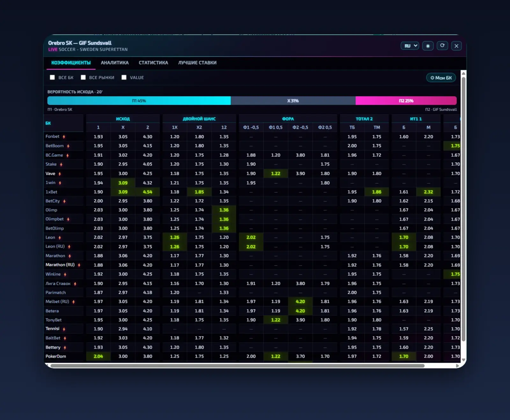Screen dimensions: 510x420
Task: Click the X 31% probability bar segment
Action: (x=293, y=101)
